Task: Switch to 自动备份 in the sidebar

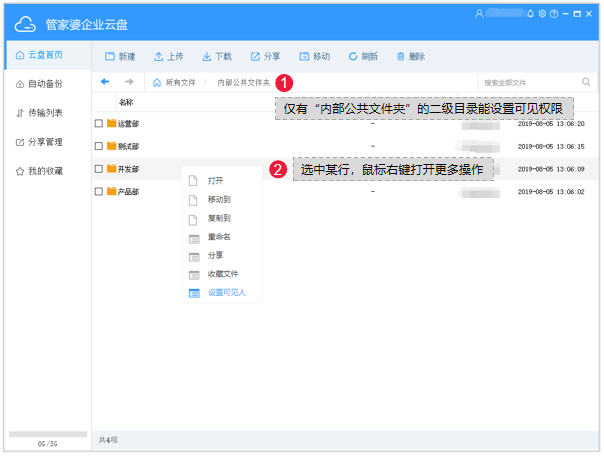Action: point(45,84)
